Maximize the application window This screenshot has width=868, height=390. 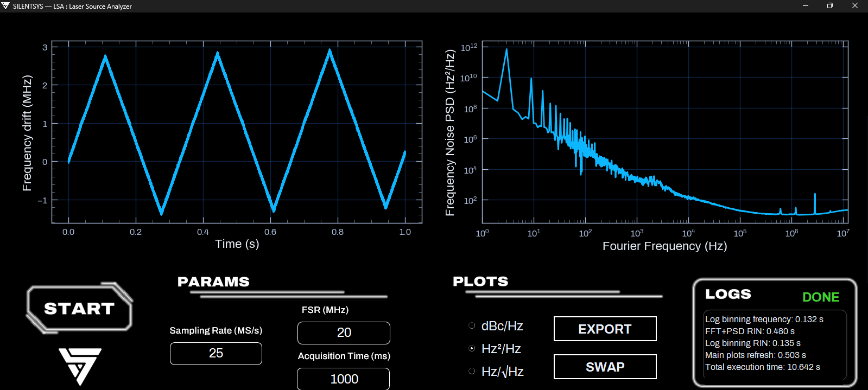830,6
